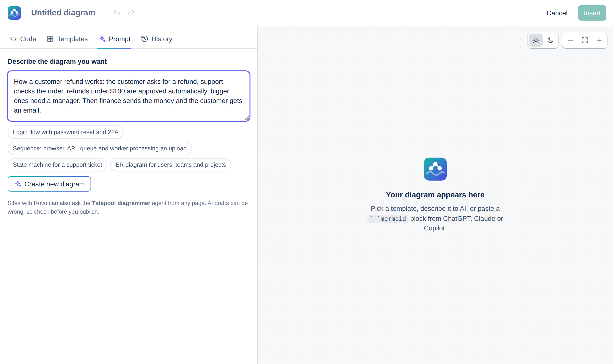This screenshot has height=364, width=613.
Task: Click the ```mermaid code snippet text
Action: 388,219
